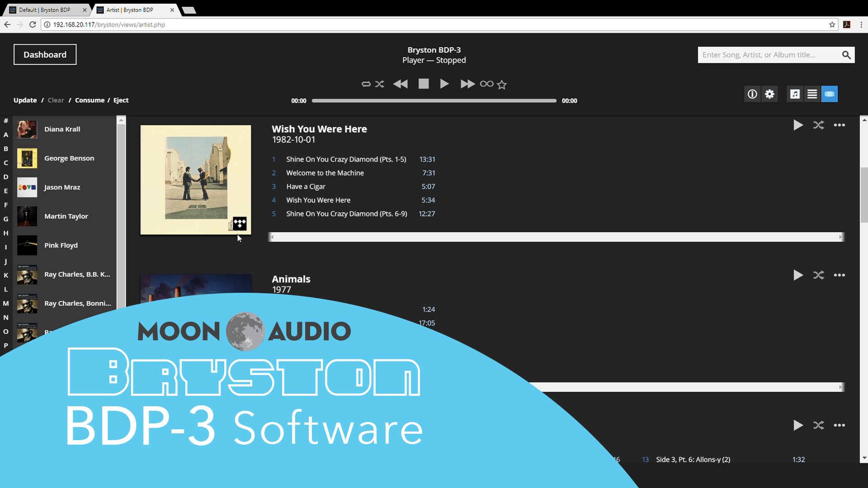Image resolution: width=868 pixels, height=488 pixels.
Task: Open the info panel icon
Action: (x=752, y=94)
